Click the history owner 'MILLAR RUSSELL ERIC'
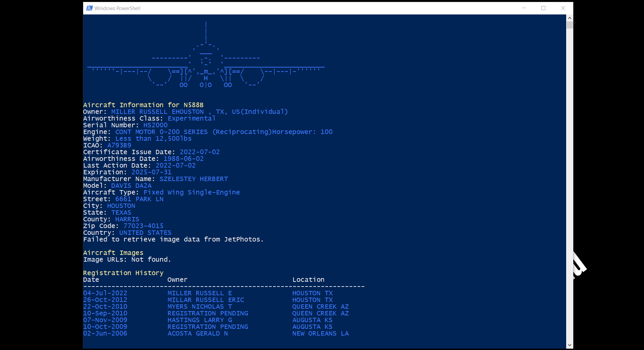Image resolution: width=644 pixels, height=350 pixels. 206,300
